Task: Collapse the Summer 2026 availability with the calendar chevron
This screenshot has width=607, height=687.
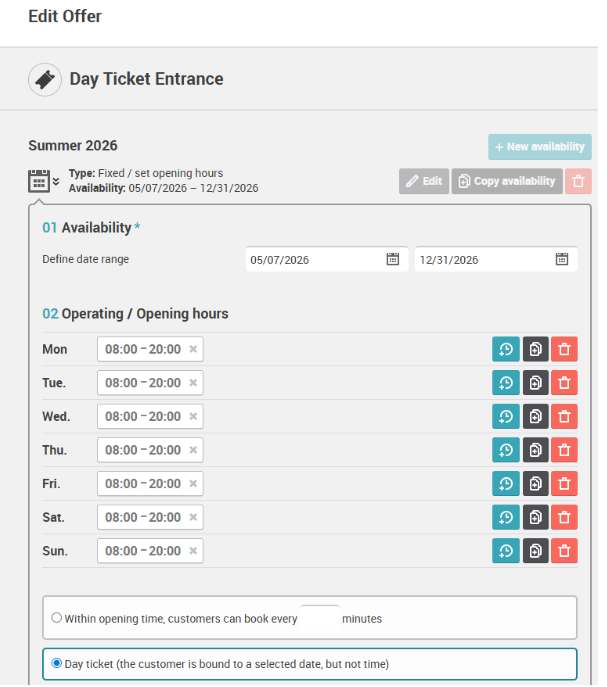Action: click(44, 181)
